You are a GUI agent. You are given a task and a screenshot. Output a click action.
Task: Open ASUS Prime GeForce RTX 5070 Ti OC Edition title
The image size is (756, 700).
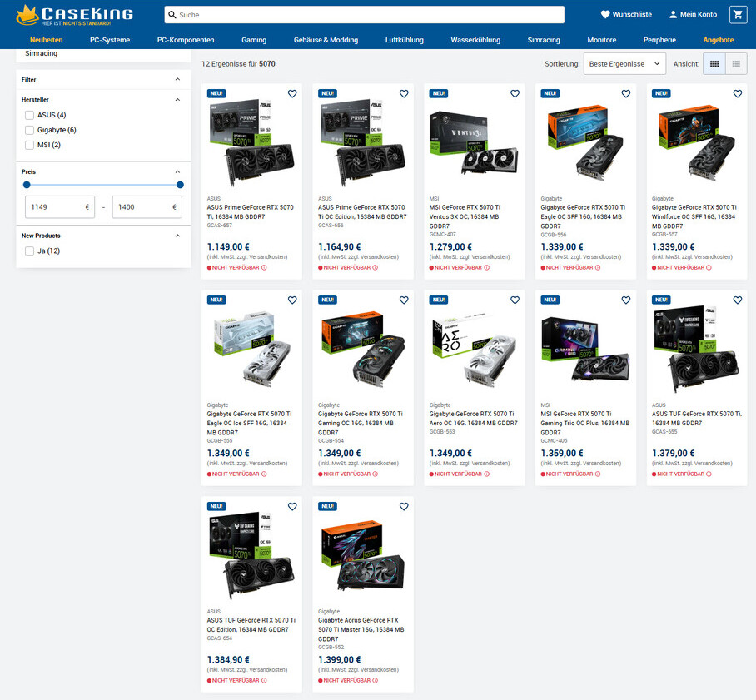pyautogui.click(x=362, y=212)
